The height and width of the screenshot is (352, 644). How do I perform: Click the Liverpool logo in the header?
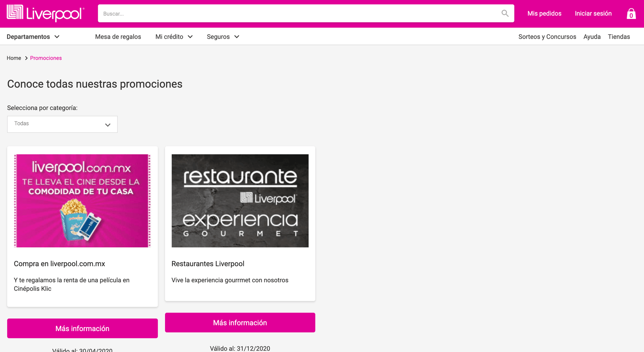pyautogui.click(x=45, y=13)
